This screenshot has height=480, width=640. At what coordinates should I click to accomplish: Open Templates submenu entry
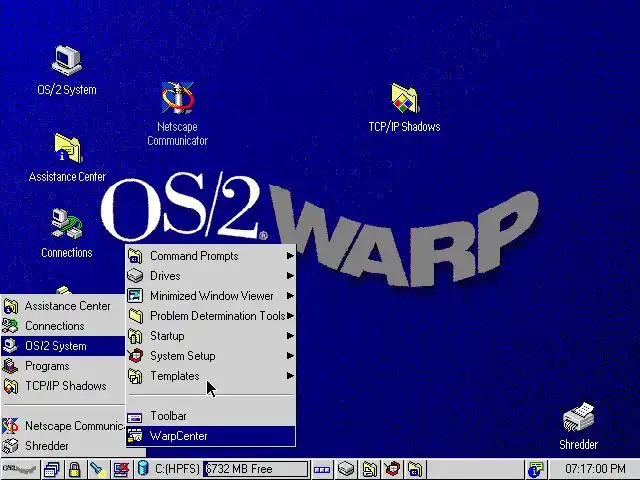pos(211,376)
